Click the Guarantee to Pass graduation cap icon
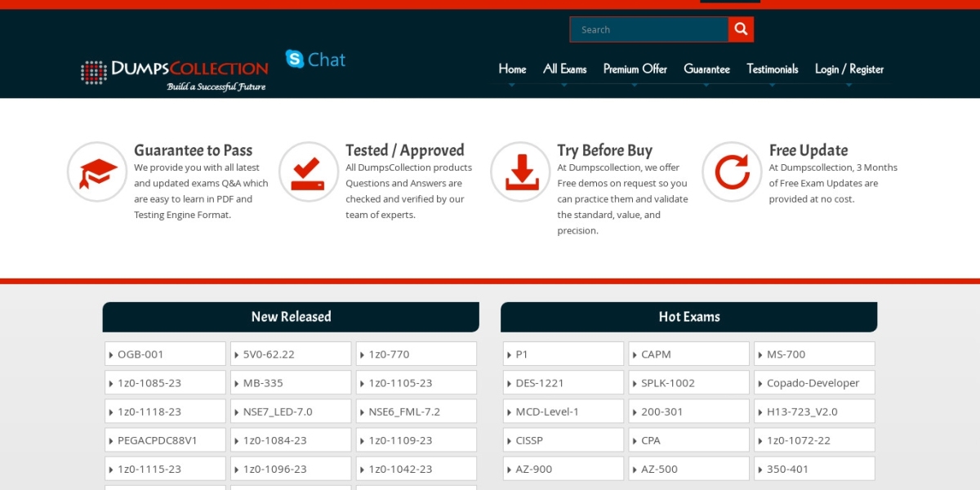This screenshot has height=490, width=980. click(97, 172)
